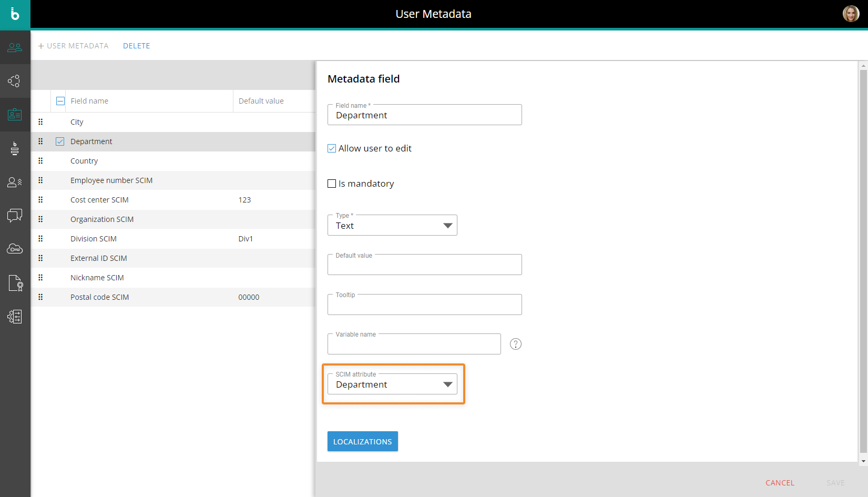Open Localizations
Screen dimensions: 868x497
click(x=363, y=441)
